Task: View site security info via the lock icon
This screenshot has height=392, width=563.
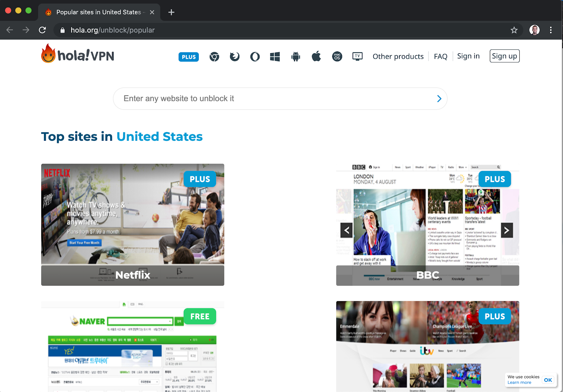Action: click(63, 30)
